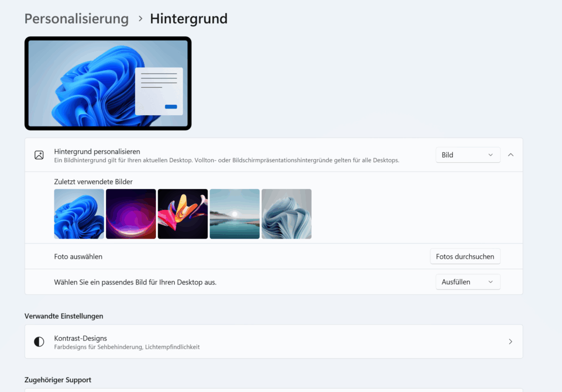Image resolution: width=562 pixels, height=392 pixels.
Task: Select the blue Windows bloom wallpaper thumbnail
Action: [79, 214]
